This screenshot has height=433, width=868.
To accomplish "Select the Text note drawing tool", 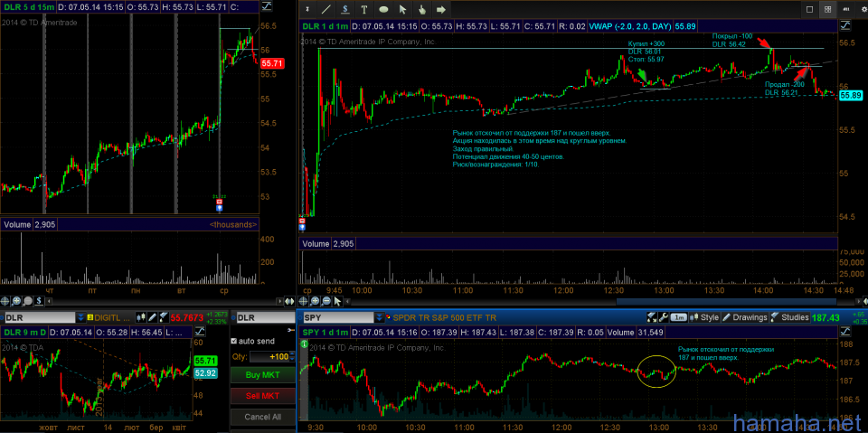I will click(x=364, y=9).
